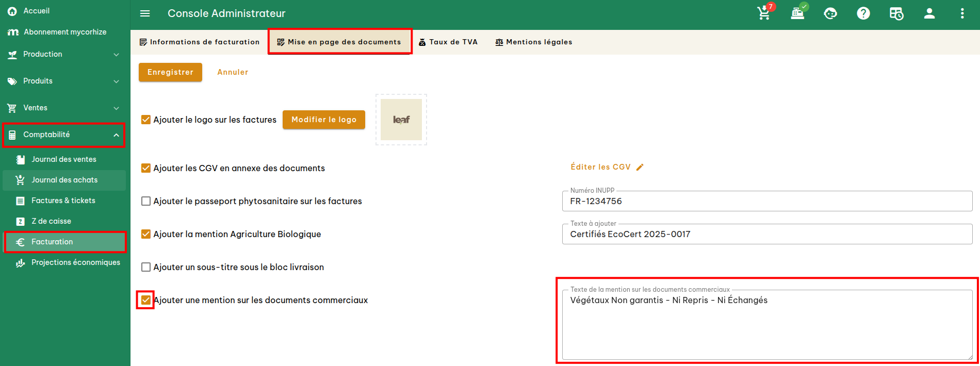Viewport: 980px width, 366px height.
Task: Click the leaf logo thumbnail
Action: [x=401, y=120]
